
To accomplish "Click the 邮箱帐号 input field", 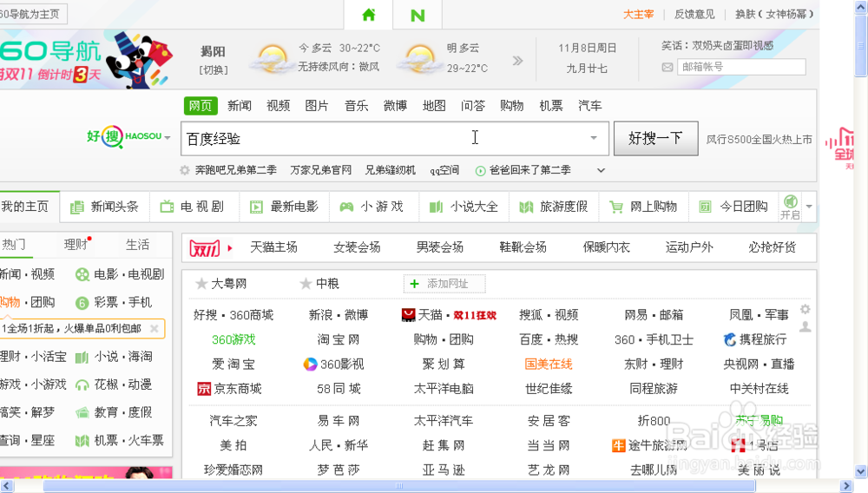I will click(x=741, y=67).
